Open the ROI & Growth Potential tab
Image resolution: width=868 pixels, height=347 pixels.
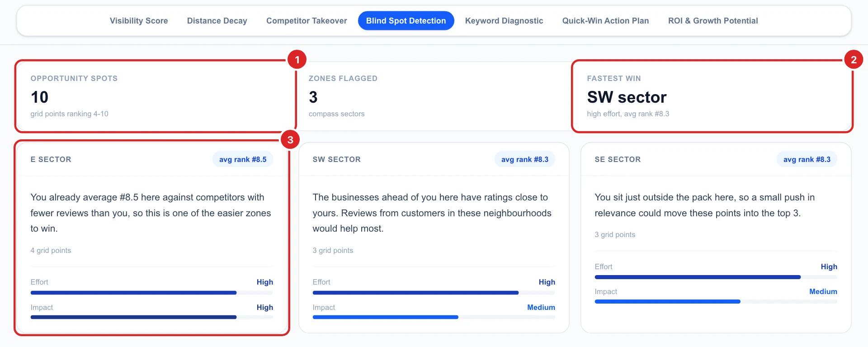coord(713,21)
